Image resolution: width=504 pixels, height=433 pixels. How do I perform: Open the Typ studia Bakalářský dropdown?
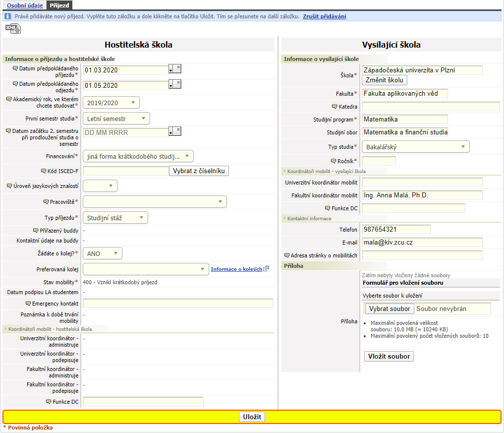[416, 147]
